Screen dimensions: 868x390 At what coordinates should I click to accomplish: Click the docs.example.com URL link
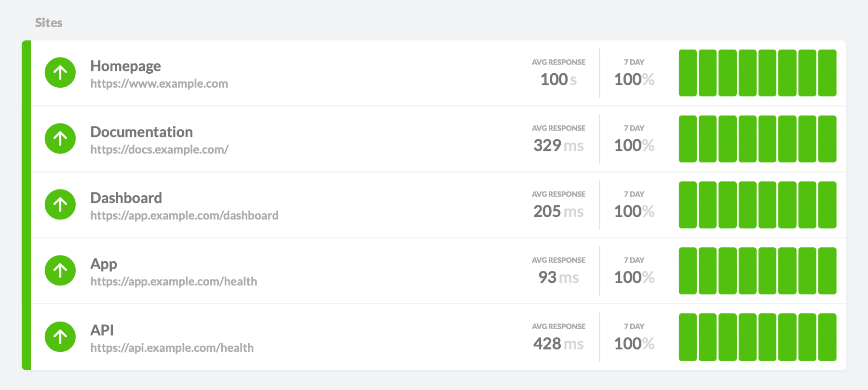point(159,149)
